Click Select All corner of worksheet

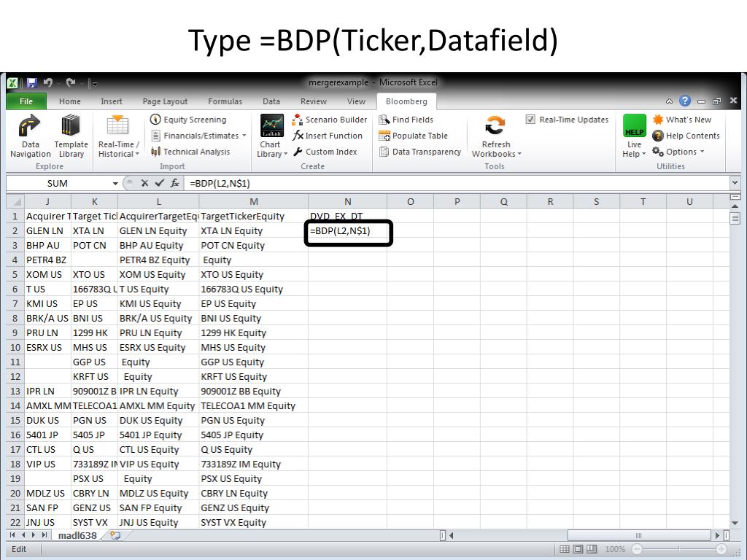15,201
